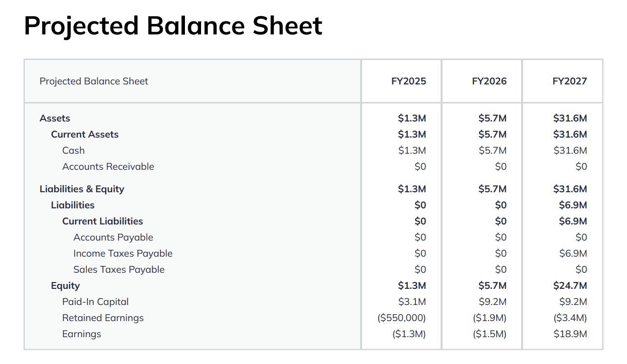Click the FY2025 Retained Earnings value ($550,000)

click(x=402, y=318)
